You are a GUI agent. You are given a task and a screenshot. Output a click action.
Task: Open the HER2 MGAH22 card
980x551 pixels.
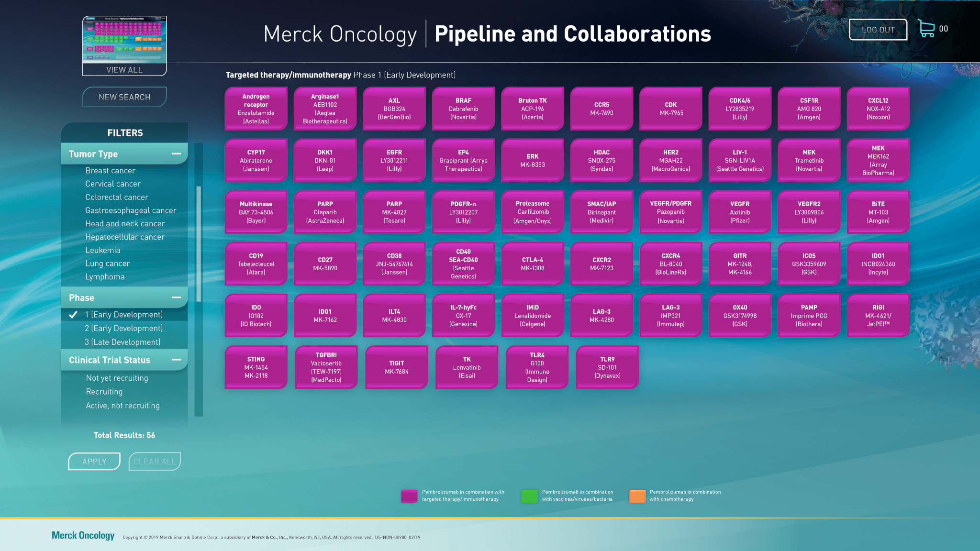[671, 160]
